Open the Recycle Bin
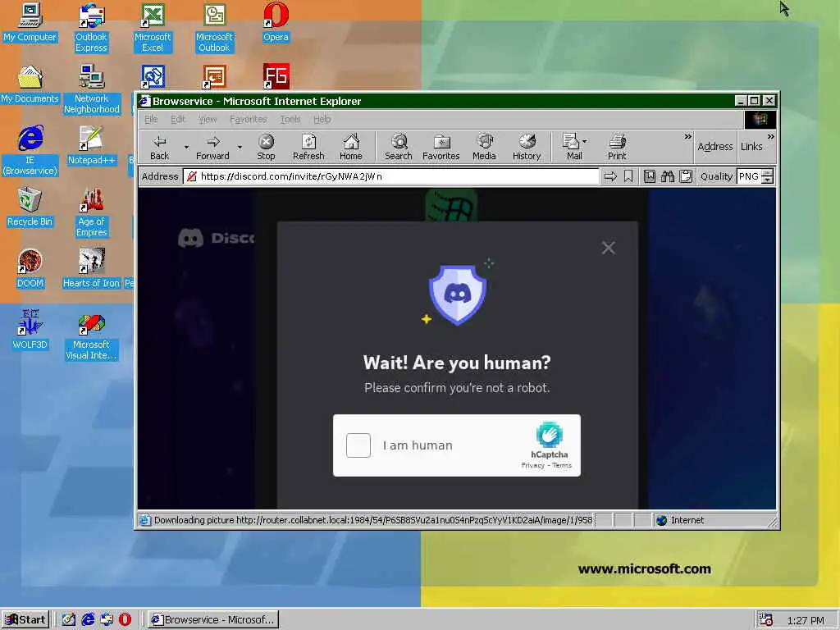Screen dimensions: 840x630 pyautogui.click(x=30, y=208)
